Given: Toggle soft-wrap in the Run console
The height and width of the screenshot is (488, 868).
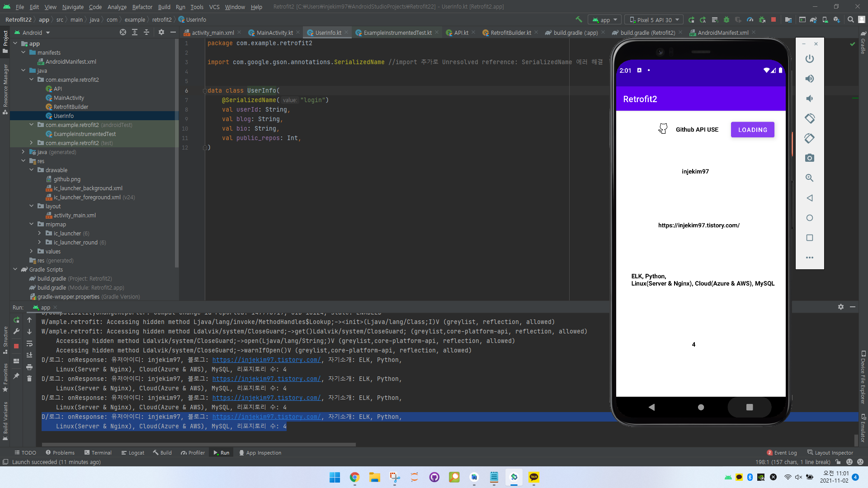Looking at the screenshot, I should 29,343.
